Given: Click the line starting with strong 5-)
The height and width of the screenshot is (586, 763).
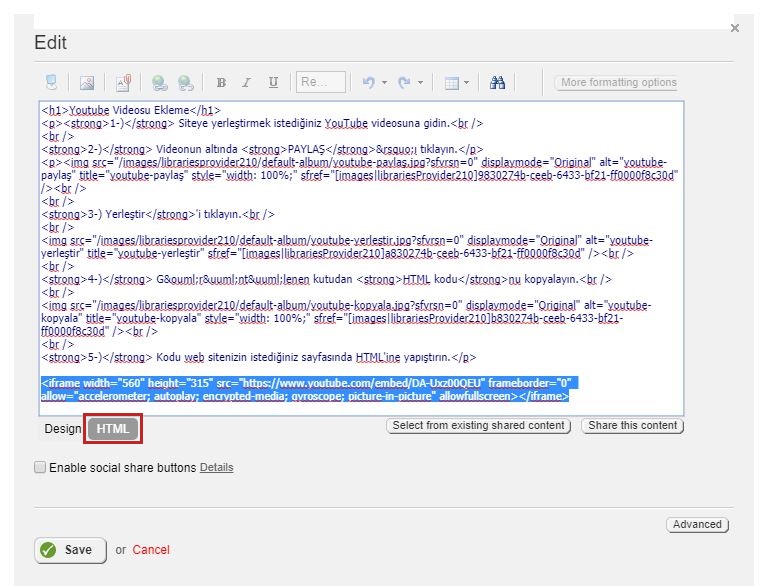Looking at the screenshot, I should [x=259, y=357].
